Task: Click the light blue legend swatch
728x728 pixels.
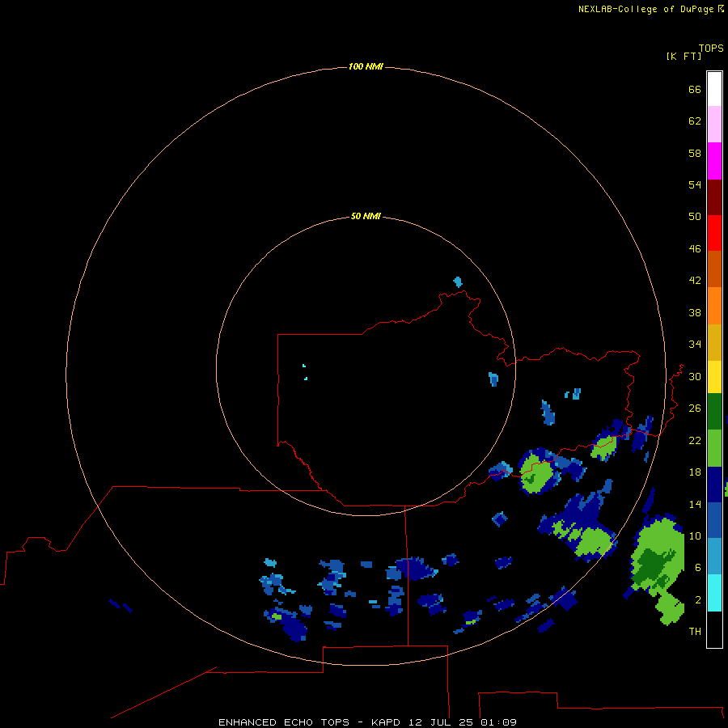Action: (x=714, y=556)
